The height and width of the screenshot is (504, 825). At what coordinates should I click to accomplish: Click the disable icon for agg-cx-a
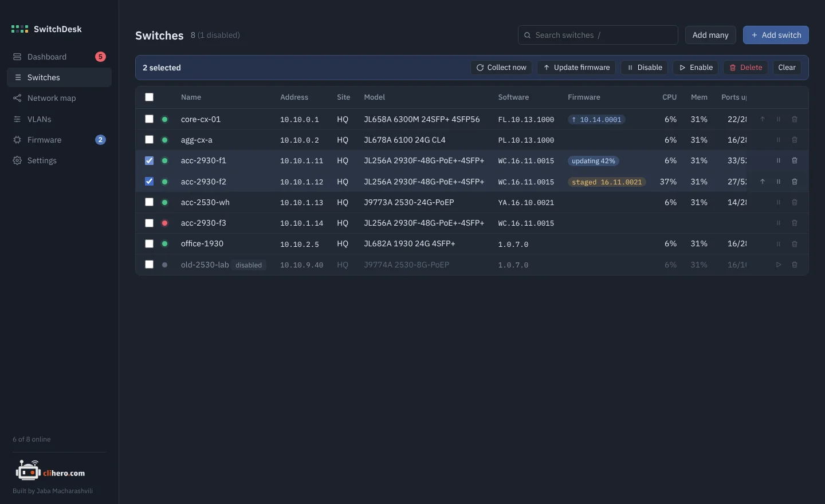coord(779,140)
